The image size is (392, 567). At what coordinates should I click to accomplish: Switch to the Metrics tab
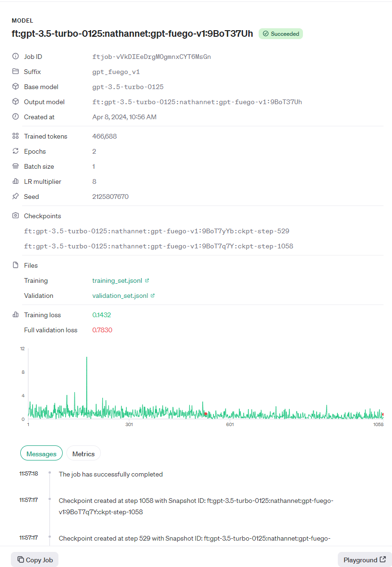(x=83, y=454)
